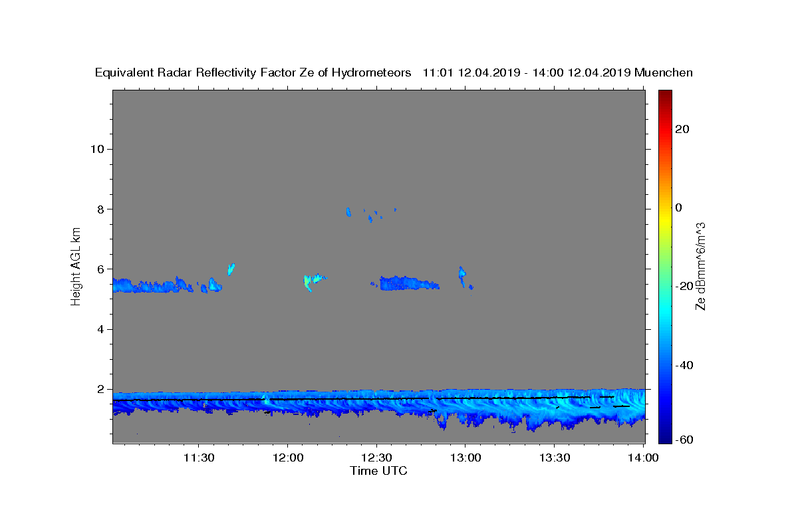Click the height tick label "4"

click(x=100, y=329)
